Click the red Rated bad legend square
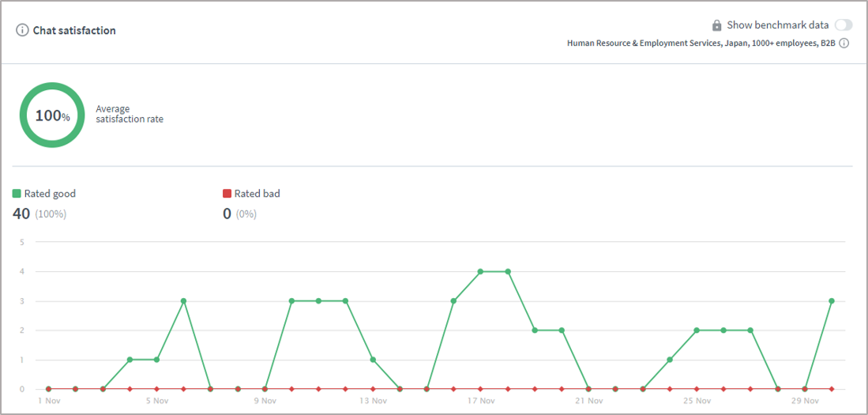Image resolution: width=868 pixels, height=415 pixels. [x=227, y=194]
